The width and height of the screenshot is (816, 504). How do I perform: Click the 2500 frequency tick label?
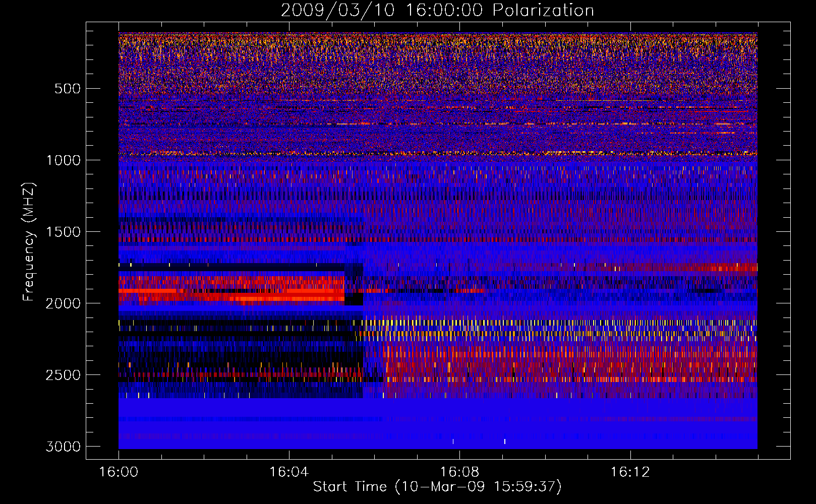[63, 375]
